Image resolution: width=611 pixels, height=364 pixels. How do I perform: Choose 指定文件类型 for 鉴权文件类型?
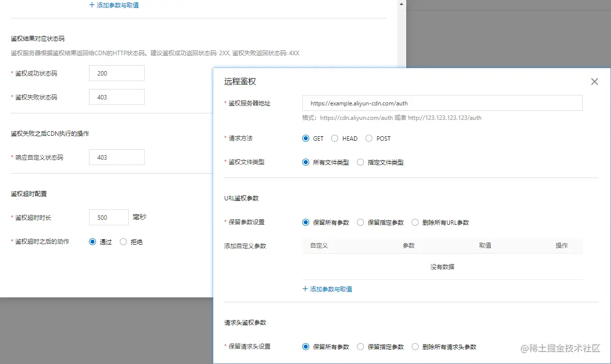[360, 162]
